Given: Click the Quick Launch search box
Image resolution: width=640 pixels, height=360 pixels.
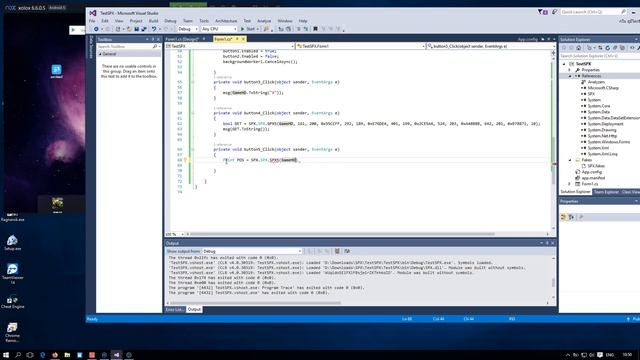Looking at the screenshot, I should pyautogui.click(x=593, y=12).
